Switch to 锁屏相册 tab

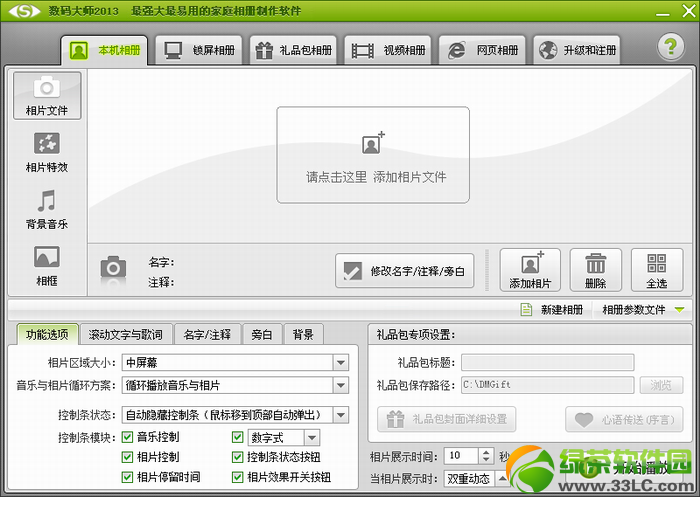tap(199, 50)
